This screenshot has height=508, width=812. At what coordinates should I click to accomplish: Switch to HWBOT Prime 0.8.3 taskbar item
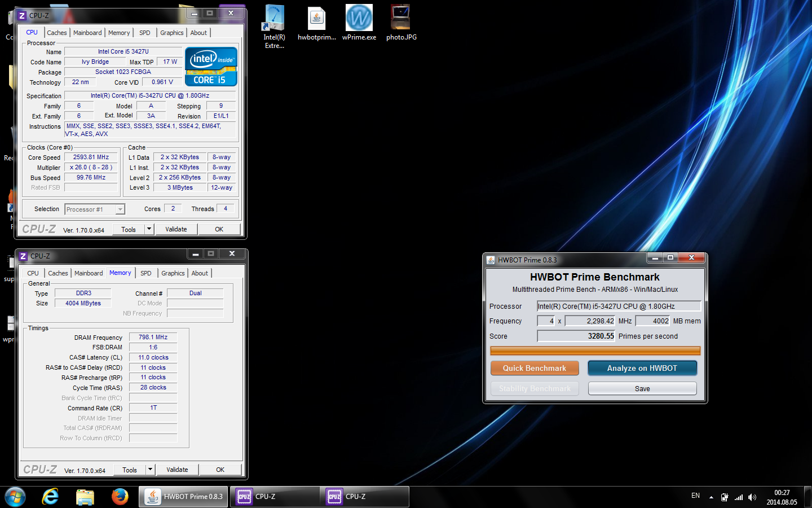click(x=183, y=497)
